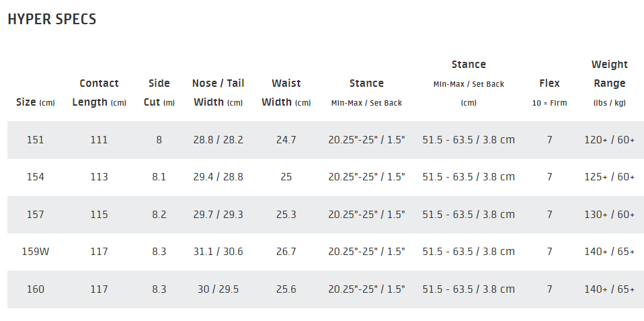Click the HYPER SPECS heading
The height and width of the screenshot is (321, 644).
click(52, 20)
